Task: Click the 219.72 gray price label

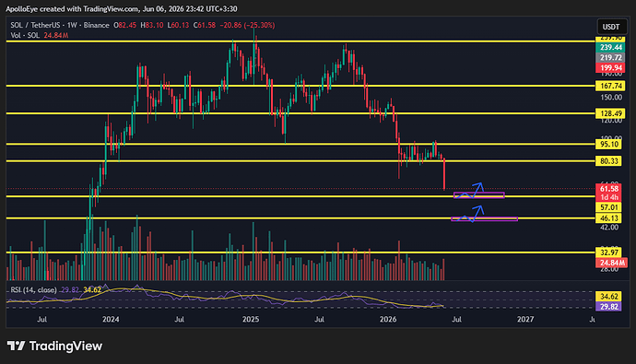Action: click(x=611, y=57)
